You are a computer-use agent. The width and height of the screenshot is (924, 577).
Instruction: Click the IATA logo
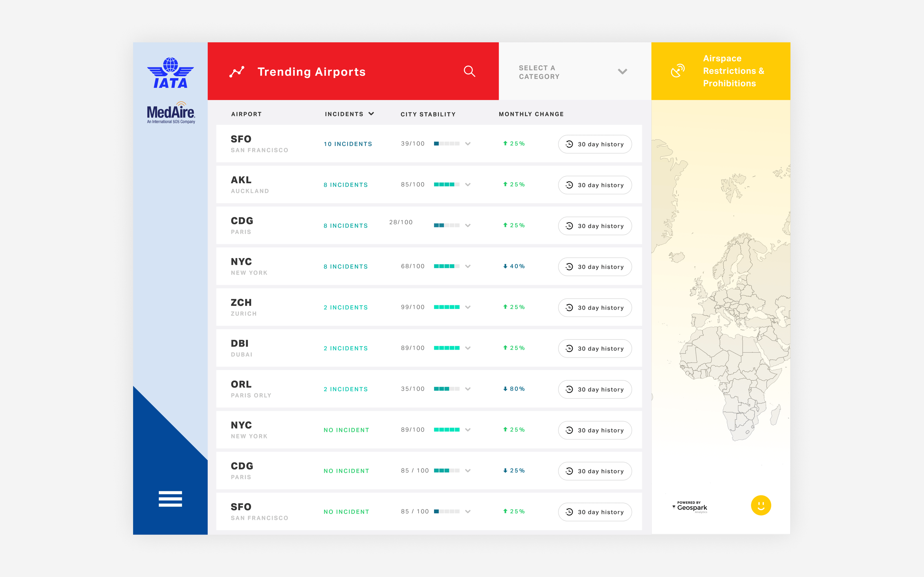point(170,72)
